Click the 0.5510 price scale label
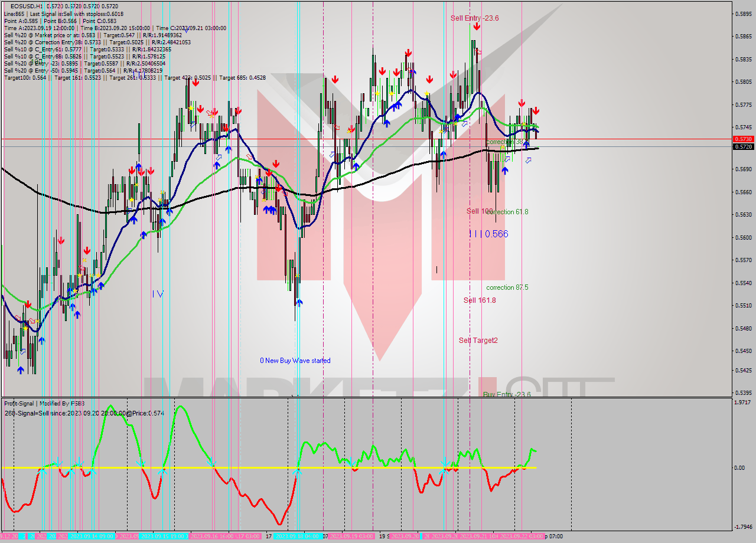 pyautogui.click(x=743, y=306)
